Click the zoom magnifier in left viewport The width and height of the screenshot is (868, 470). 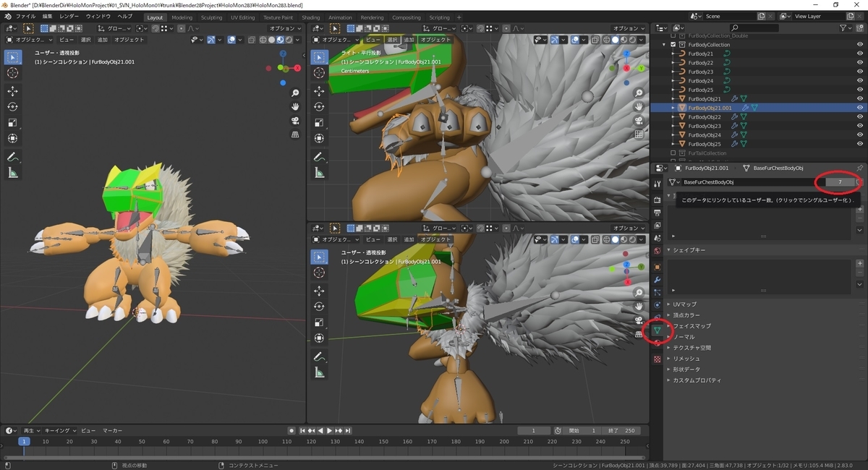[295, 93]
